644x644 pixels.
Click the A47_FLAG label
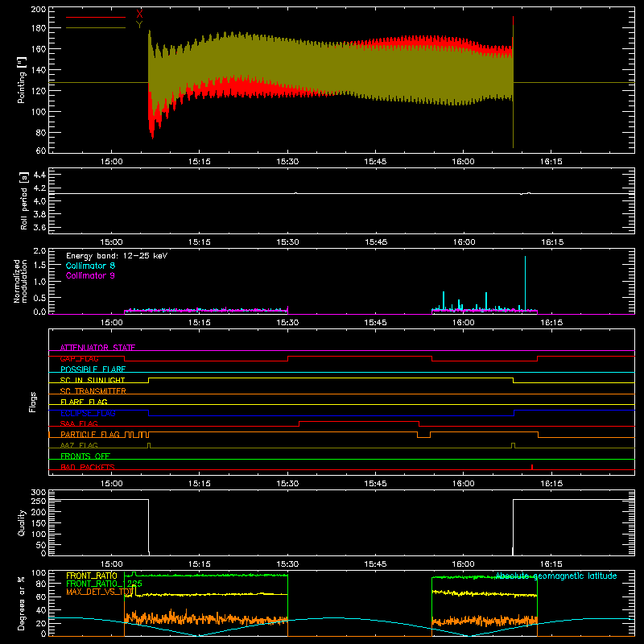point(79,445)
